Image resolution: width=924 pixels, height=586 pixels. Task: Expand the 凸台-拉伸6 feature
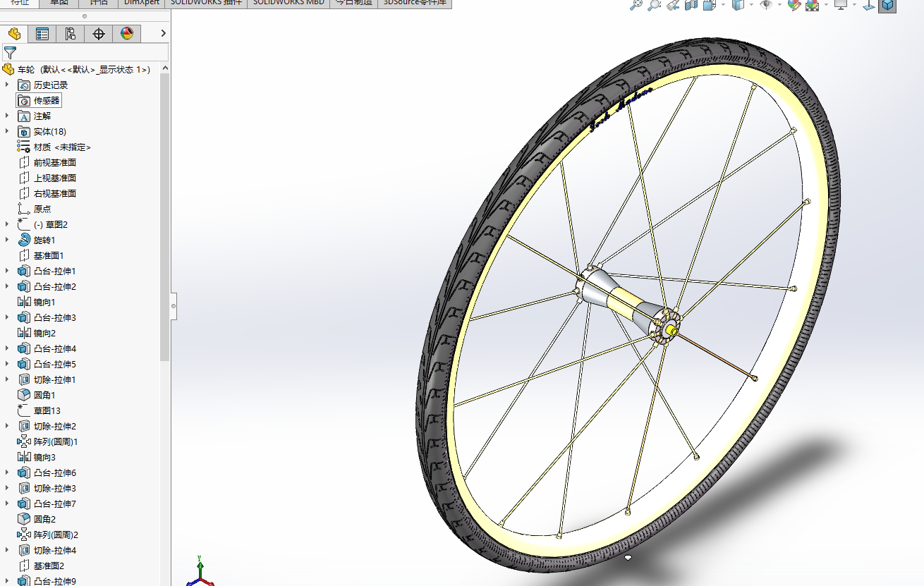pyautogui.click(x=8, y=473)
